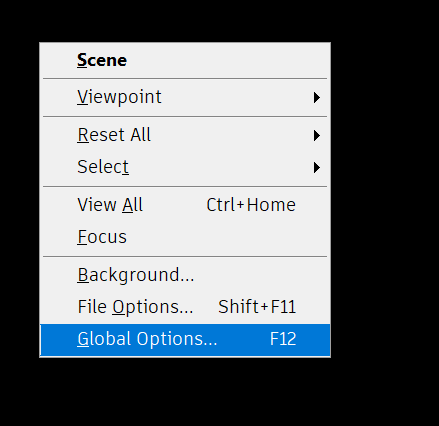Expand the Select submenu arrow
The height and width of the screenshot is (426, 439).
(317, 167)
